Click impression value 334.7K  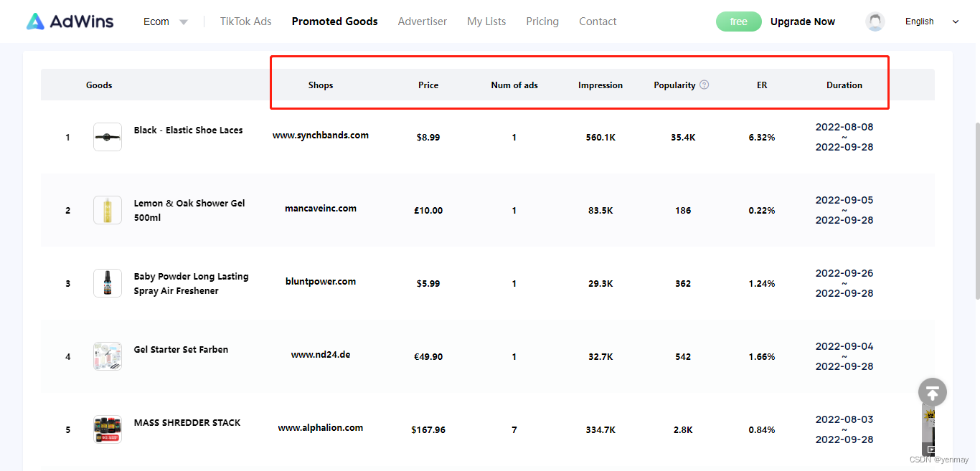pyautogui.click(x=600, y=430)
